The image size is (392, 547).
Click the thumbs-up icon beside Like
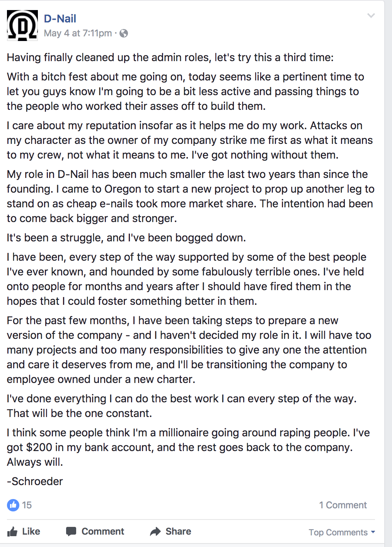12,532
